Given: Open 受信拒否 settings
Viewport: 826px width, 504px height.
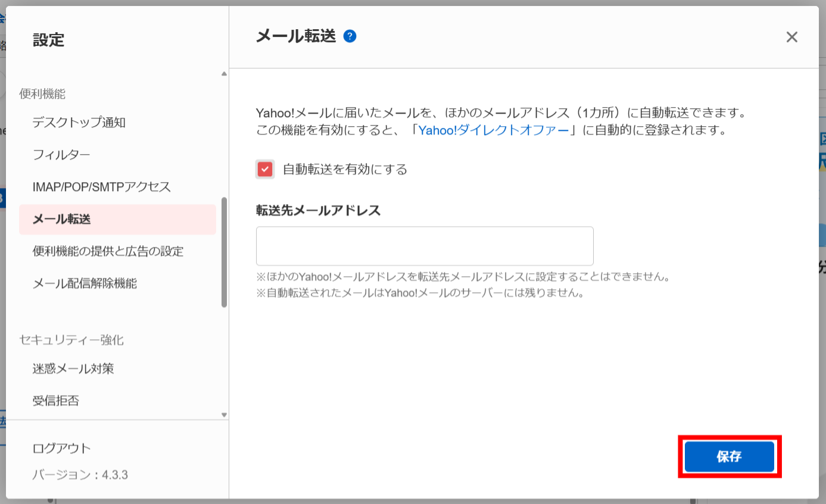Looking at the screenshot, I should click(57, 400).
